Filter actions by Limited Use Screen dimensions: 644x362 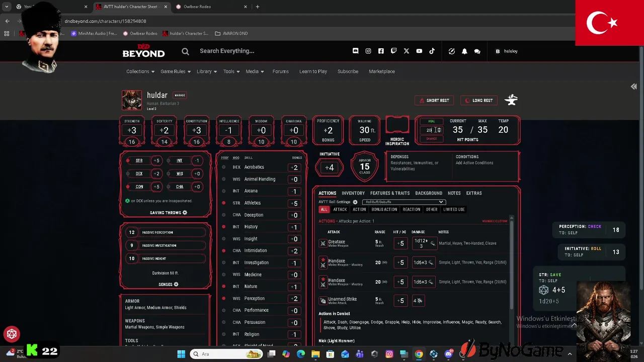[454, 210]
